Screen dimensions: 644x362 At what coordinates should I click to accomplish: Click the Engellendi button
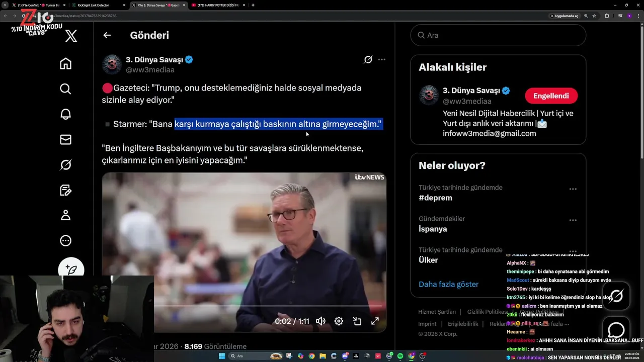click(551, 96)
